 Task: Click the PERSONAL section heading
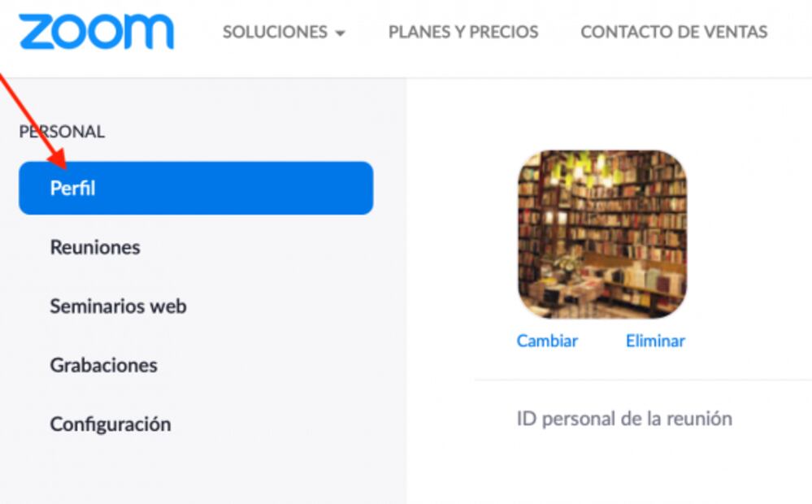[x=62, y=132]
